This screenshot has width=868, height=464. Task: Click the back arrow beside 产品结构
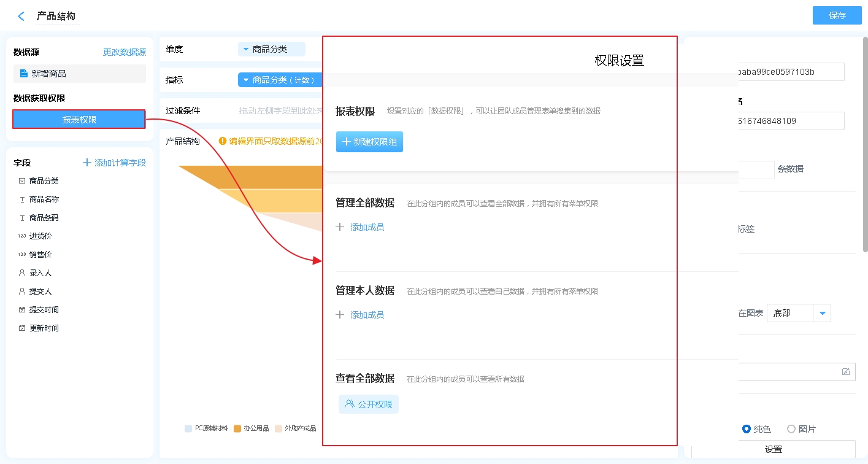[x=21, y=17]
